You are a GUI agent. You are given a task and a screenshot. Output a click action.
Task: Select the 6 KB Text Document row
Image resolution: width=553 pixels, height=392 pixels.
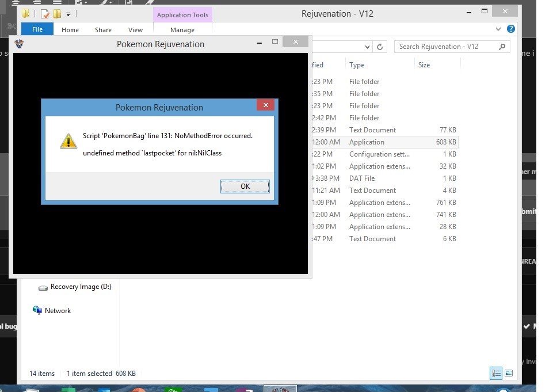tap(384, 239)
